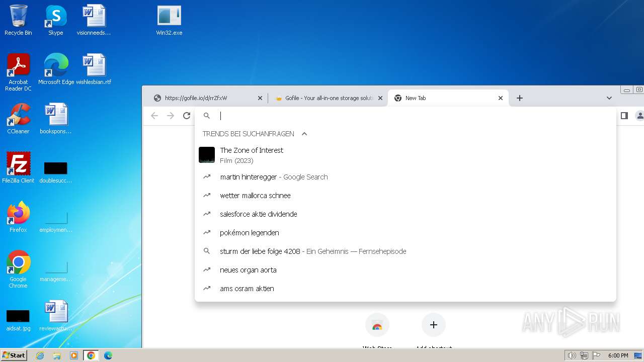The height and width of the screenshot is (362, 644).
Task: Open Internet Explorer in the taskbar
Action: 40,355
